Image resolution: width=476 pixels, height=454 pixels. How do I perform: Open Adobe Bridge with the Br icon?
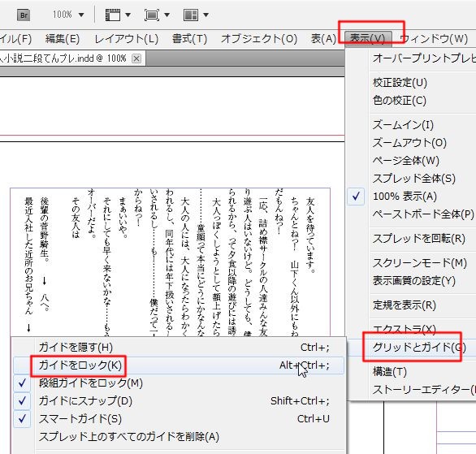click(x=24, y=15)
